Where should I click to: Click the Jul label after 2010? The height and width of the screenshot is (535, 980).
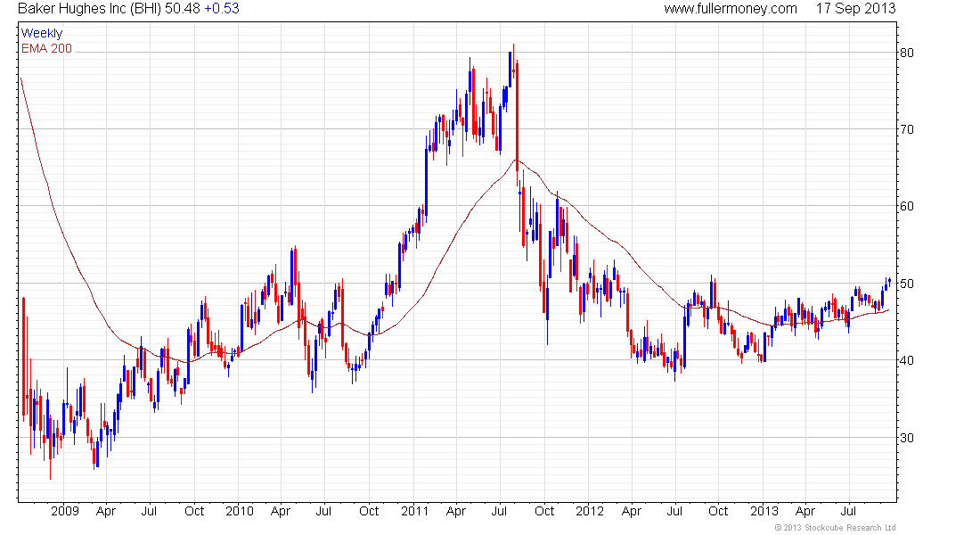323,511
